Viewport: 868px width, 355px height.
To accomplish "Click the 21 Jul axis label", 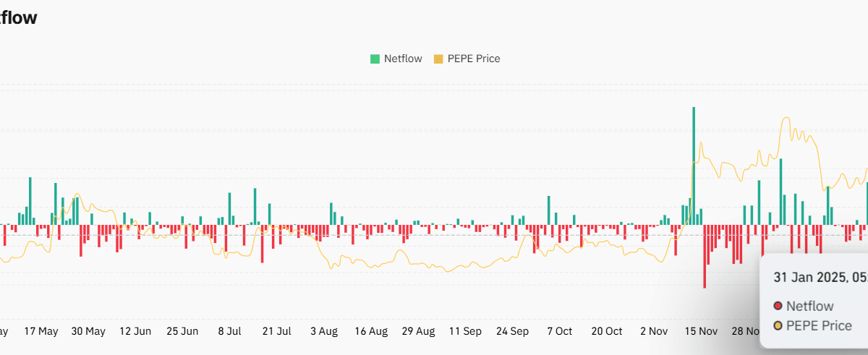I will 276,331.
